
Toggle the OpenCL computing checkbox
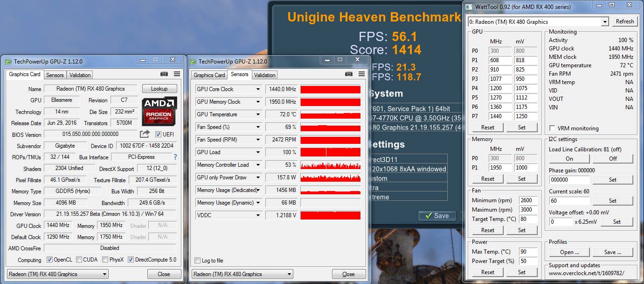click(50, 260)
